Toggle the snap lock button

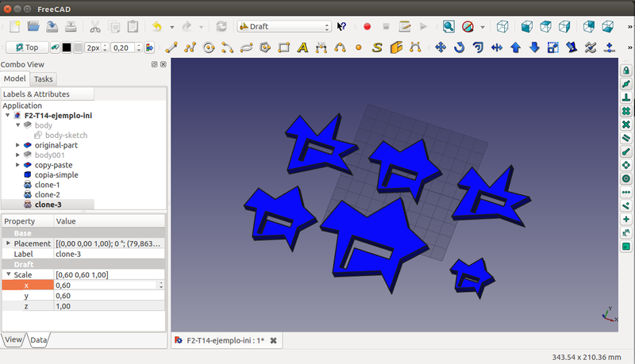(626, 71)
